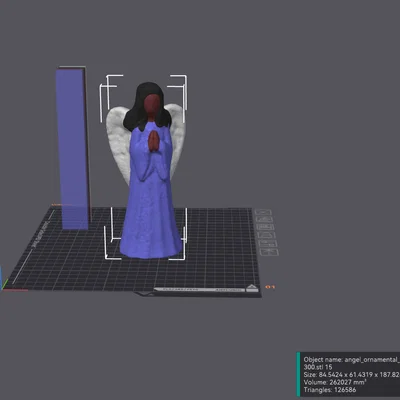This screenshot has width=400, height=400.
Task: Click the topmost plate side icon
Action: click(x=263, y=212)
